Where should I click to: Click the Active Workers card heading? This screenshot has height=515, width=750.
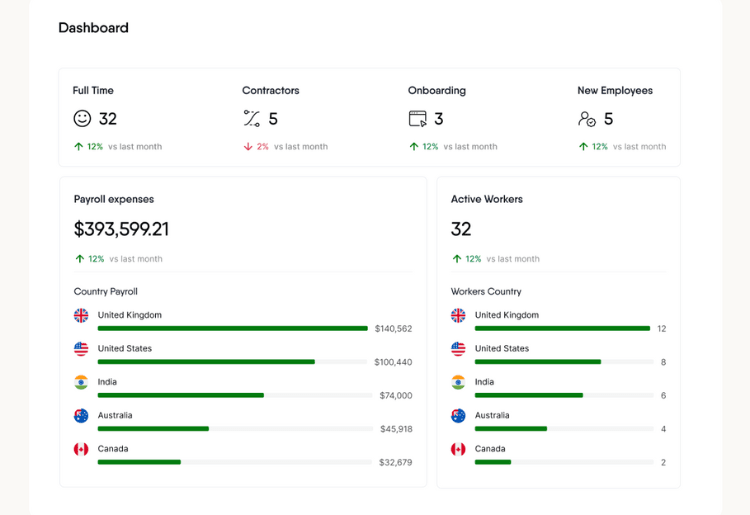486,199
